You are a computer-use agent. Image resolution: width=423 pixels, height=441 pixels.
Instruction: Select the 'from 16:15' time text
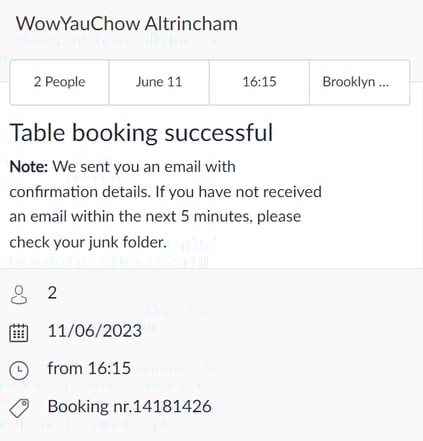[89, 369]
